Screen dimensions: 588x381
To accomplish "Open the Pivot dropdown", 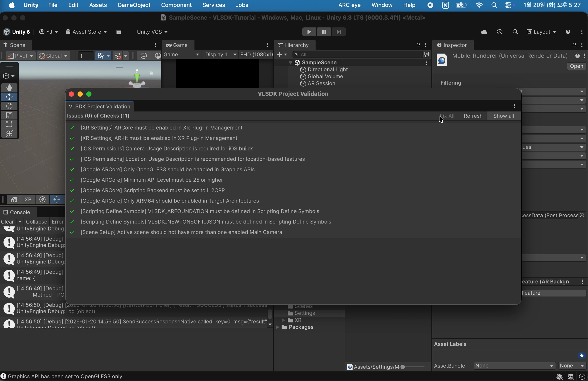I will pos(20,56).
